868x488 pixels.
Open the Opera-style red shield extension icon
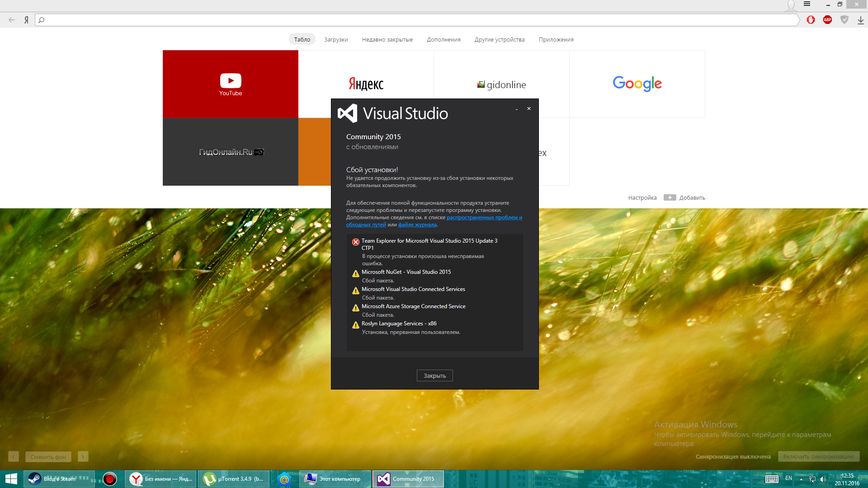811,20
